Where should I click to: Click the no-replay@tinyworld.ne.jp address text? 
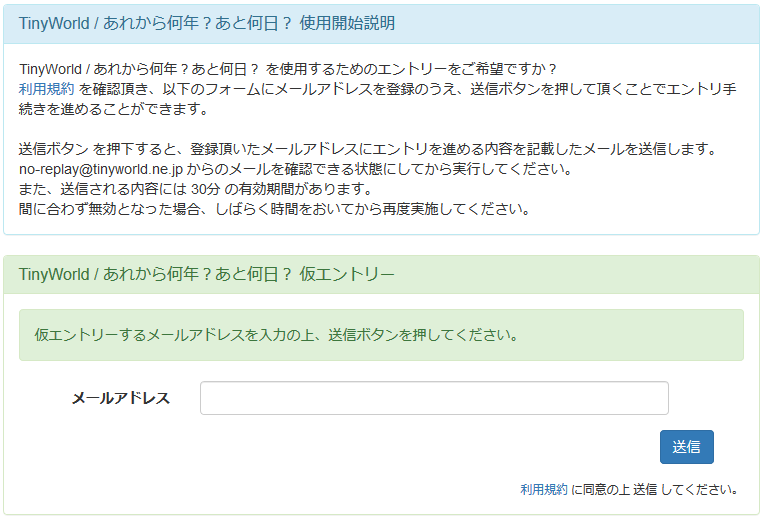[x=97, y=169]
